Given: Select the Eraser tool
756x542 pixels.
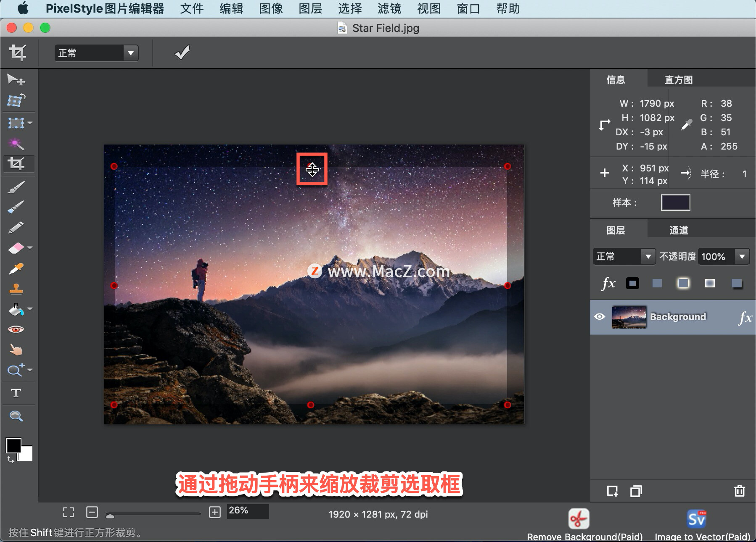Looking at the screenshot, I should [x=16, y=248].
